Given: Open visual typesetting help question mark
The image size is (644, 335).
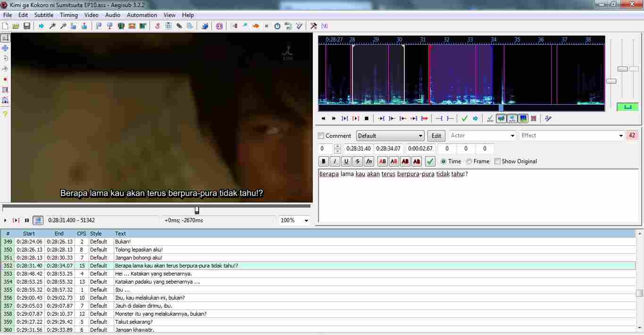Looking at the screenshot, I should tap(5, 114).
